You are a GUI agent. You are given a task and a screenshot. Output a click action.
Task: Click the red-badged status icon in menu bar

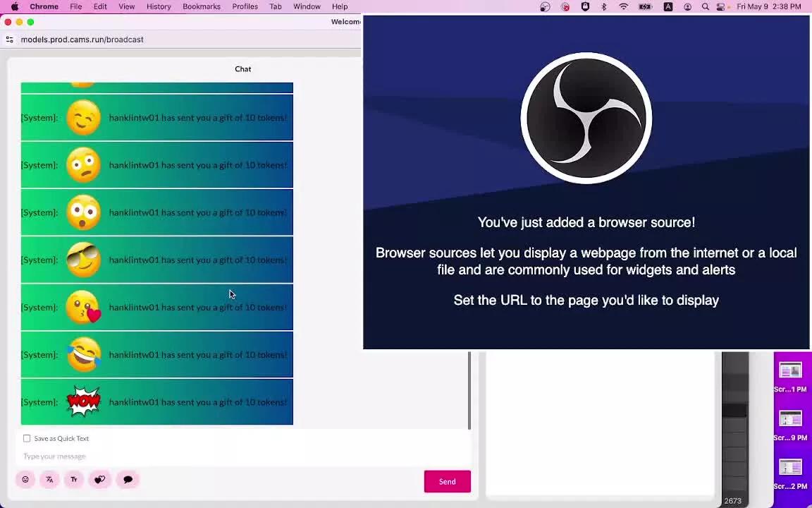point(565,7)
